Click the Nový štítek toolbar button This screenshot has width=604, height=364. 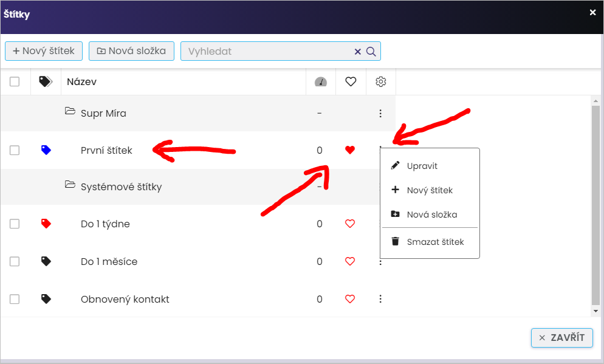[44, 51]
